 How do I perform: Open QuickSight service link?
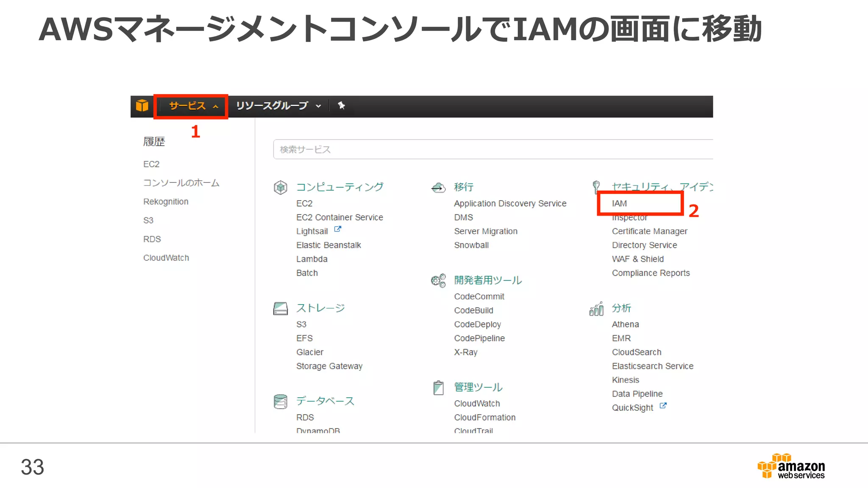(x=633, y=408)
